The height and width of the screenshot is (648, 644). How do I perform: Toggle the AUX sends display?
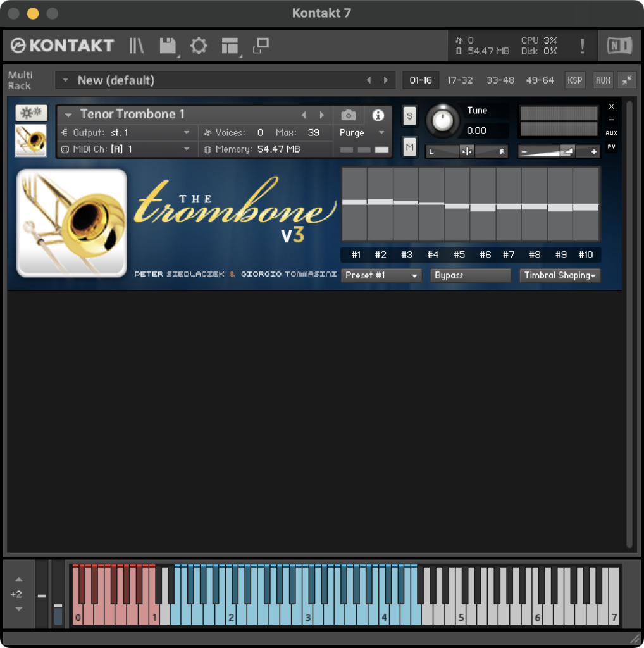(611, 133)
